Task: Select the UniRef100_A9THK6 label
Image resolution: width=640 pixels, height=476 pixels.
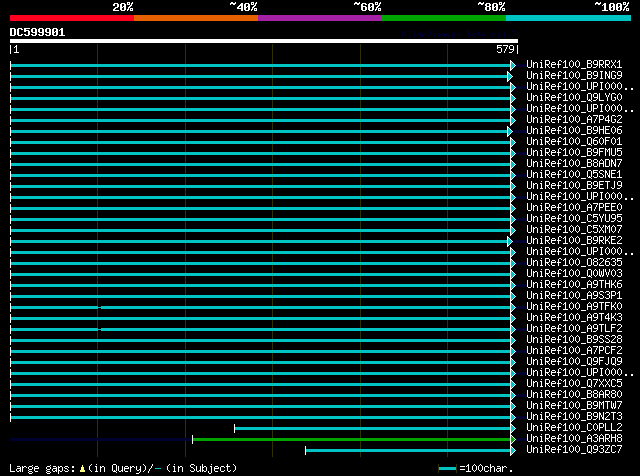Action: (574, 285)
